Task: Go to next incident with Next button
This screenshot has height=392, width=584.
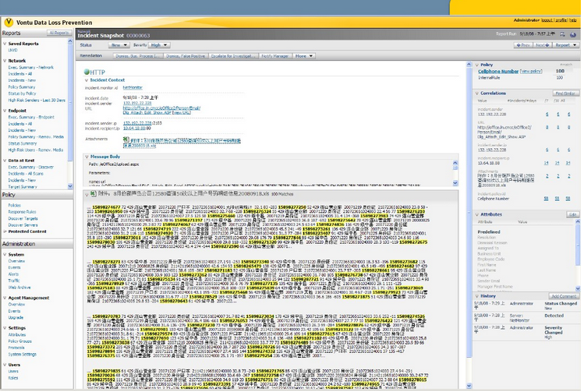Action: coord(541,45)
